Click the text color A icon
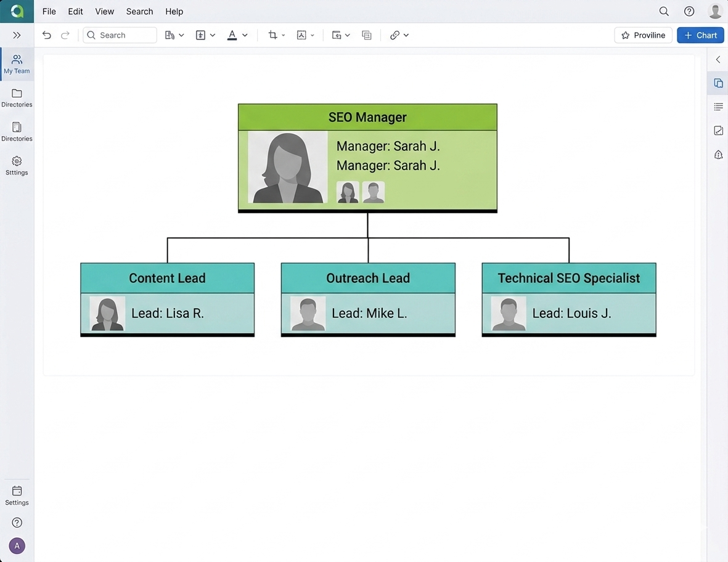 coord(232,35)
